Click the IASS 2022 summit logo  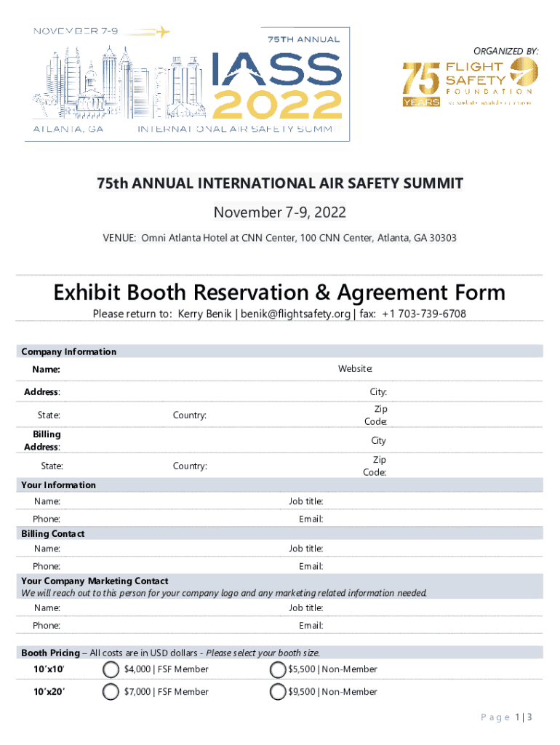(x=276, y=84)
